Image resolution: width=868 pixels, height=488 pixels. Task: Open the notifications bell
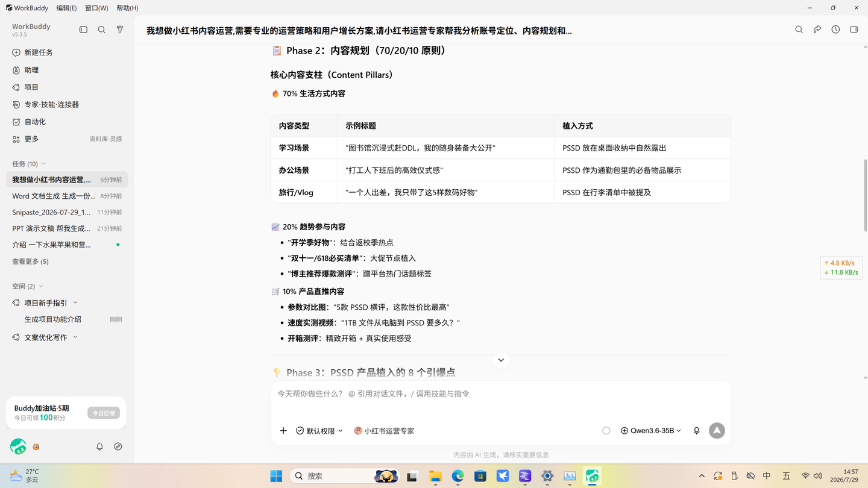[99, 446]
